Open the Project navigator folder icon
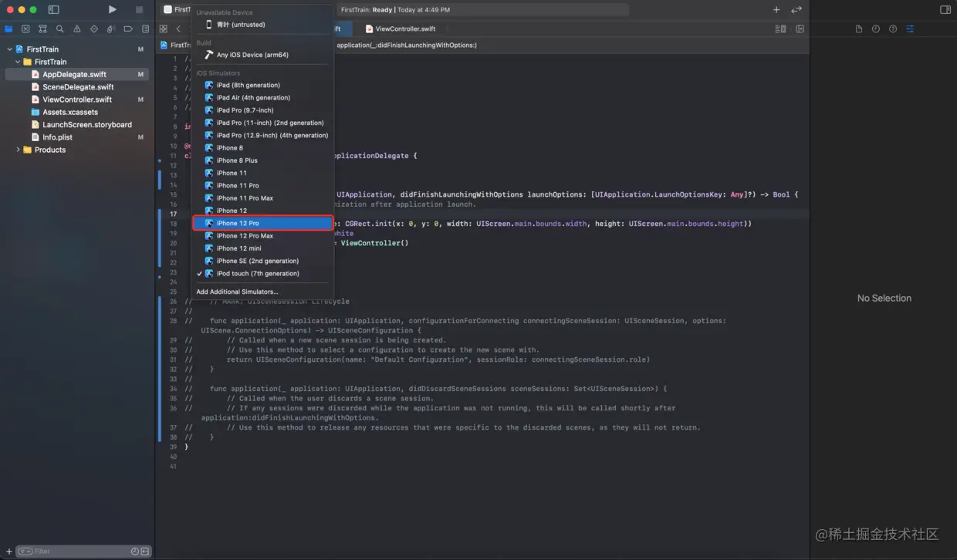Screen dimensions: 957x560 pyautogui.click(x=8, y=29)
